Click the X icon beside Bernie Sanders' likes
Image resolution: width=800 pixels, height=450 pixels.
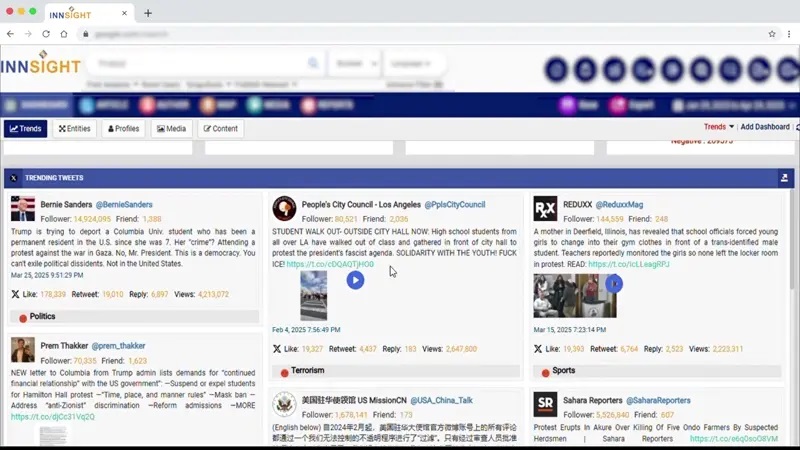(15, 294)
